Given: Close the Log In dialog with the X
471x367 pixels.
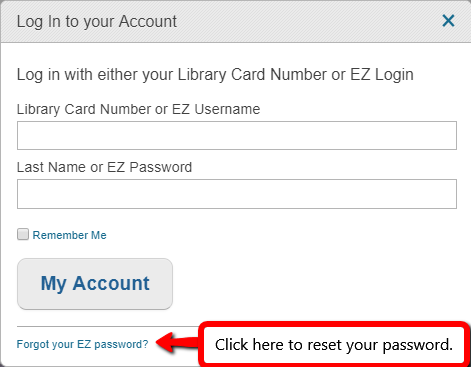Looking at the screenshot, I should pyautogui.click(x=448, y=21).
